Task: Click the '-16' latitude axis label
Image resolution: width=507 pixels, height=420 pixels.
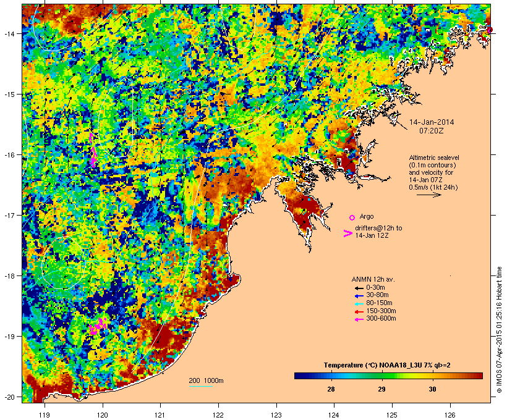Action: 9,155
